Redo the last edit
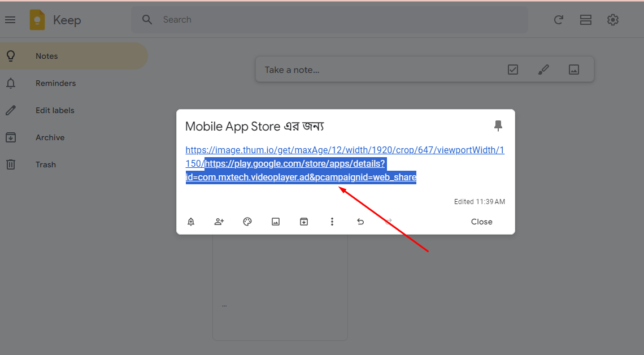644x355 pixels. 389,221
